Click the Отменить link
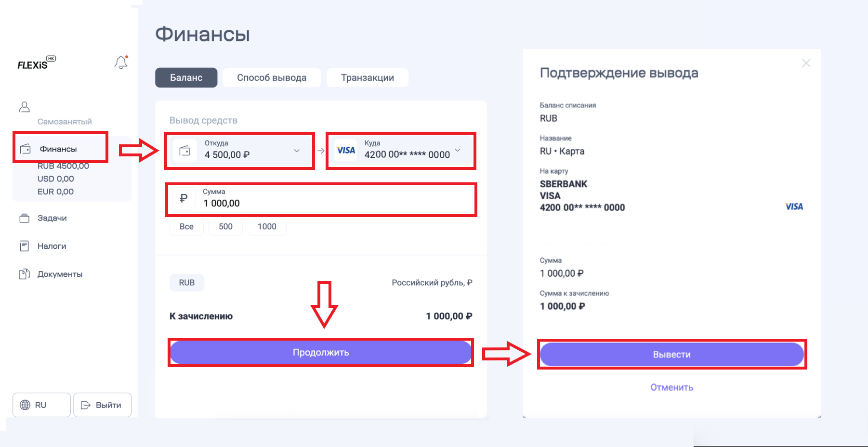868x447 pixels. 671,387
